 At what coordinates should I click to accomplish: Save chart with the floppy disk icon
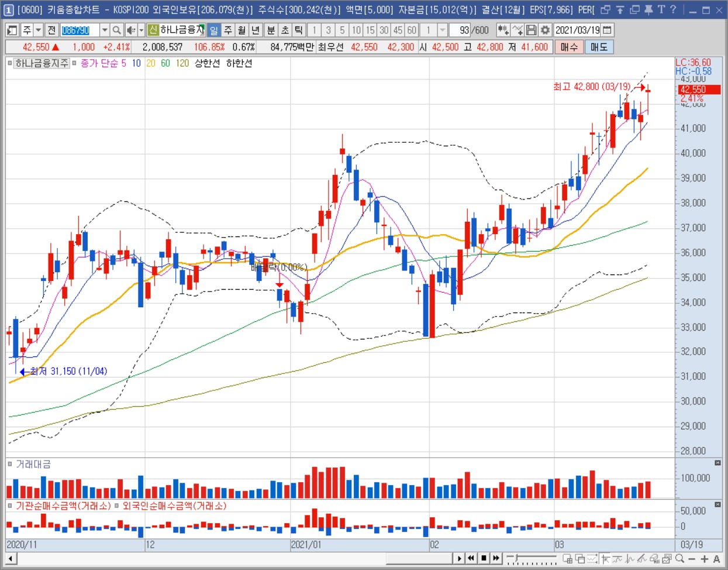click(531, 30)
